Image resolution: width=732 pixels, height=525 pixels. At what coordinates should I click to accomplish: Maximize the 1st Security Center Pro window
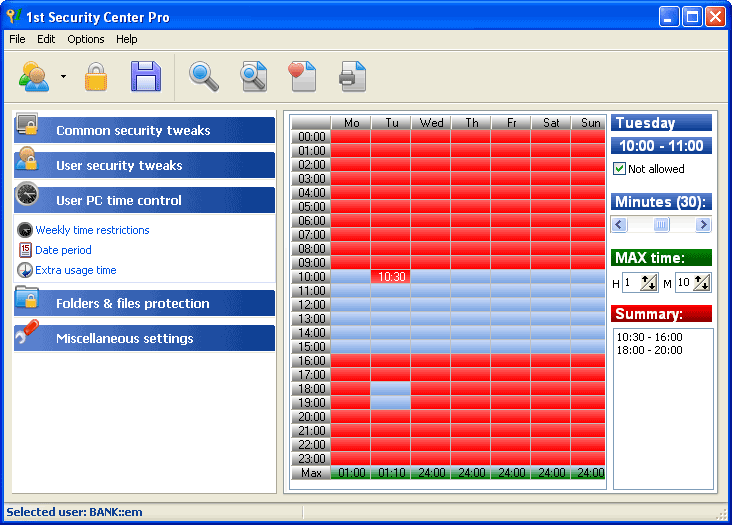coord(692,17)
